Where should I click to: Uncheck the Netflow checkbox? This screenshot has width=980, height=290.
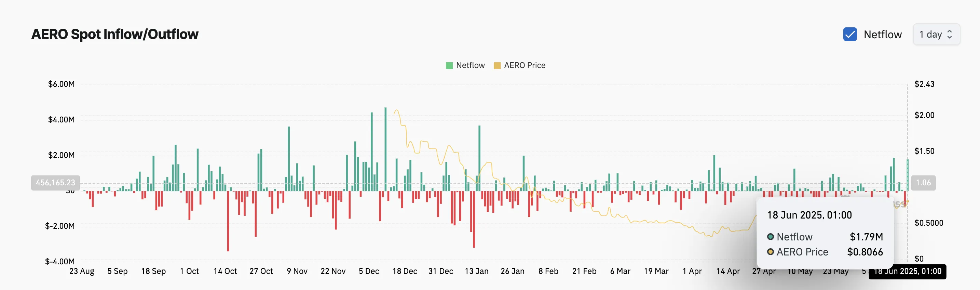tap(850, 34)
